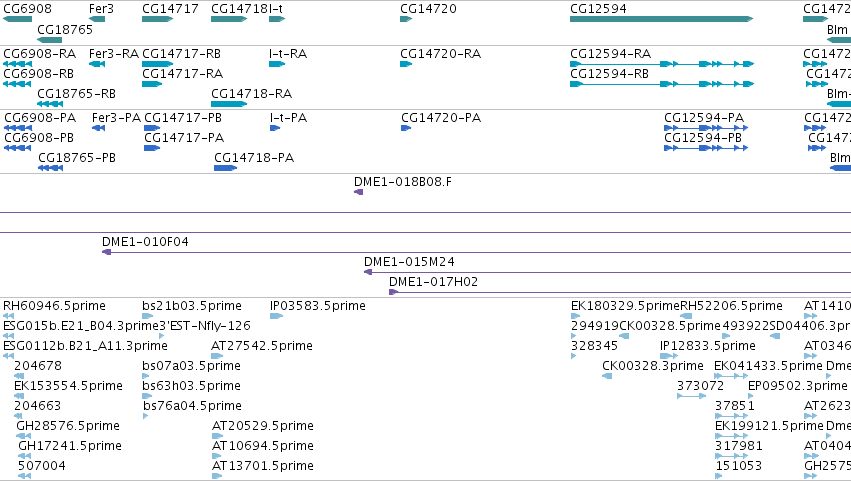Screen dimensions: 851x481
Task: Click transcript CG6908-RB
Action: point(39,74)
